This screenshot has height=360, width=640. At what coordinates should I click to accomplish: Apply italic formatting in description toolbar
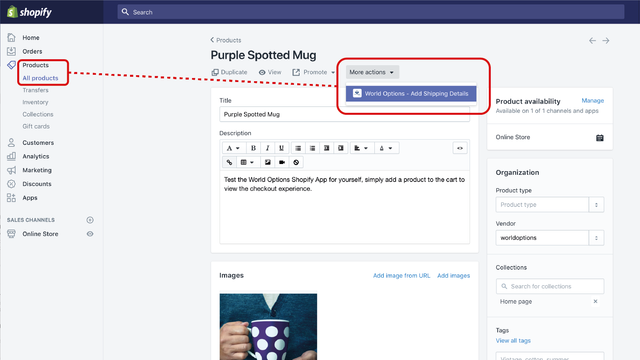pos(267,148)
